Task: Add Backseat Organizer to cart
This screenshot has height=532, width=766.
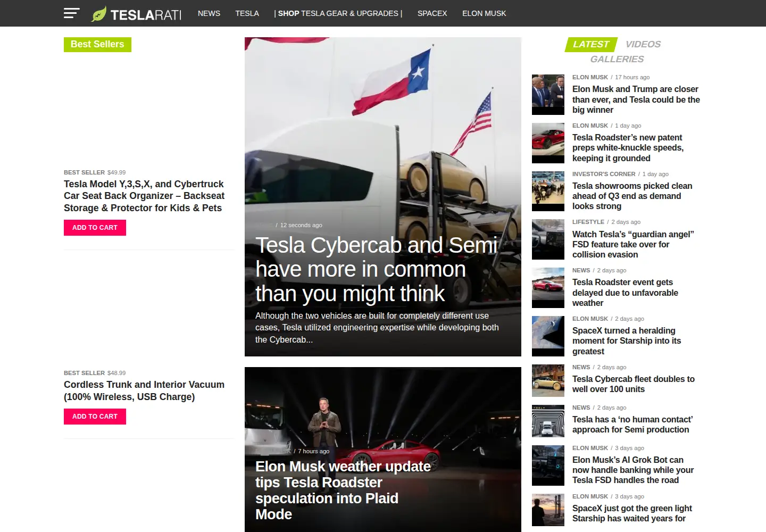Action: (x=95, y=228)
